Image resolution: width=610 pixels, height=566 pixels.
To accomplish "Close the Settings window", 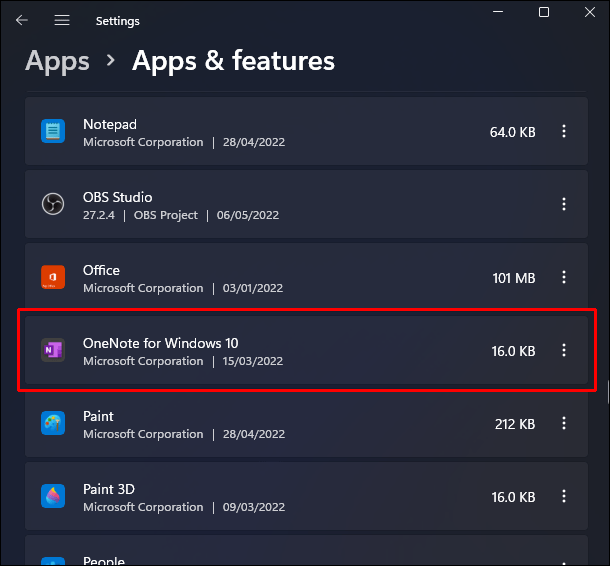I will pos(590,12).
